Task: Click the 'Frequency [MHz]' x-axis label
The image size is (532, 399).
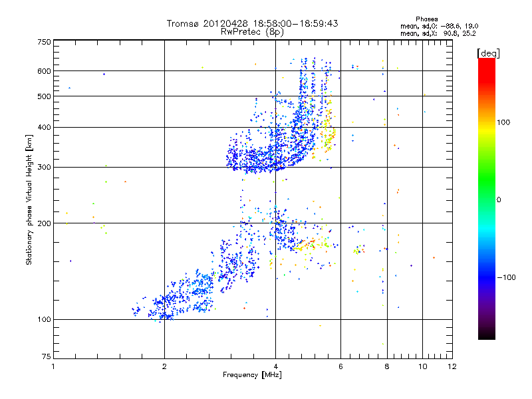Action: click(x=252, y=375)
